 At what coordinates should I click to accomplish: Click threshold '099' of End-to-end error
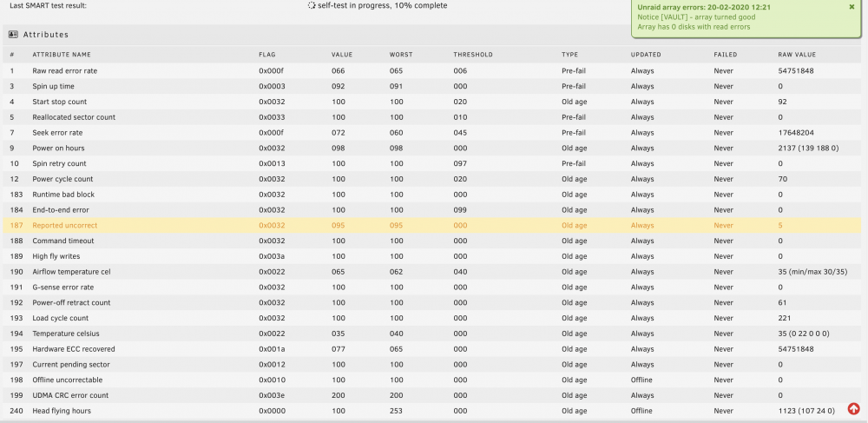[460, 210]
